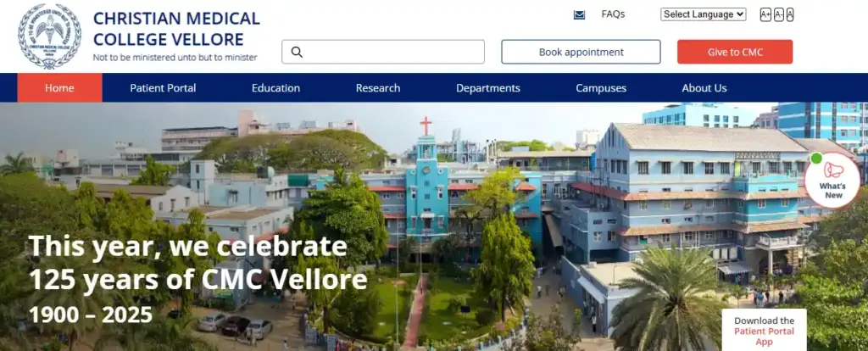Open the mail envelope icon
Screen dimensions: 868x351
(x=579, y=15)
